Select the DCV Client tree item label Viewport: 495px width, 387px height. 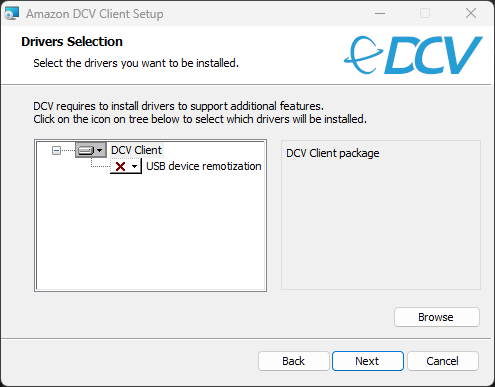(136, 150)
